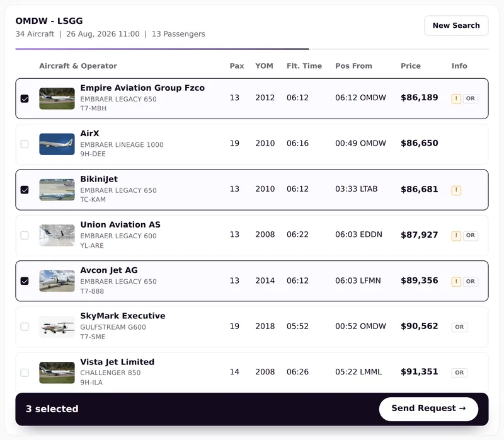Uncheck the Empire Aviation Group Fzco checkbox
Image resolution: width=504 pixels, height=440 pixels.
click(x=25, y=98)
